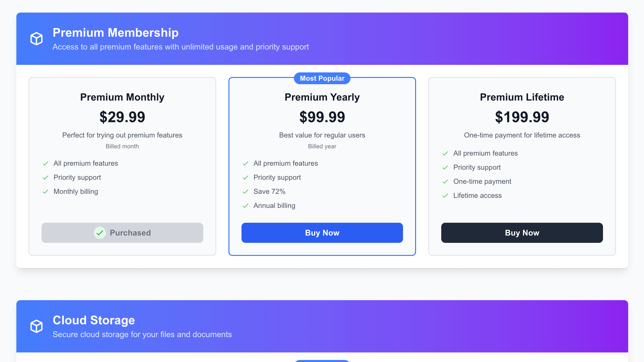Screen dimensions: 644x362
Task: Click the Purchased button on Premium Monthly
Action: 122,233
